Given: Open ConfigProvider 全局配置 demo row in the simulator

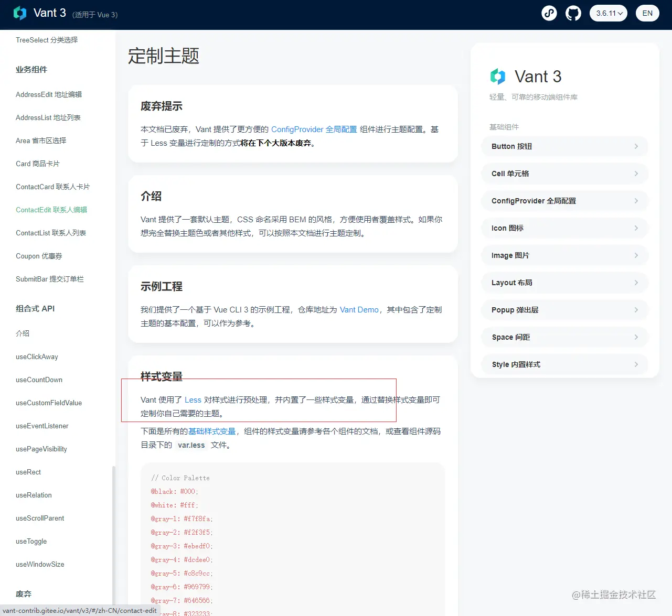Looking at the screenshot, I should 564,201.
